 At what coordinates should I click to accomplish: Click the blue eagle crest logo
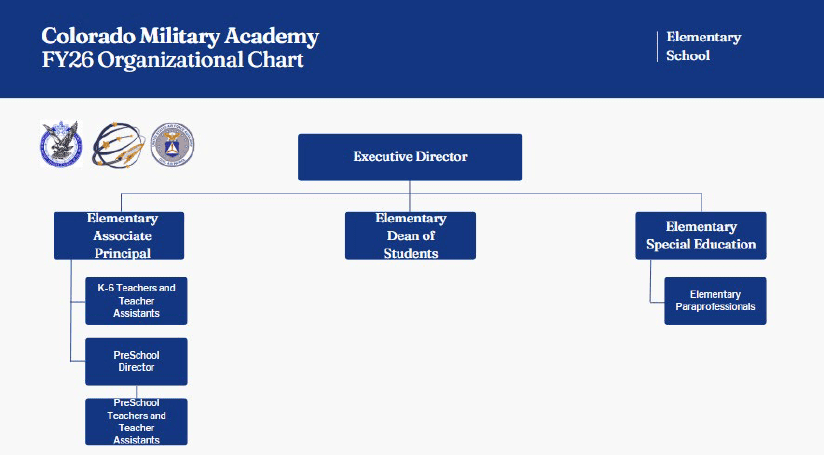pos(60,144)
